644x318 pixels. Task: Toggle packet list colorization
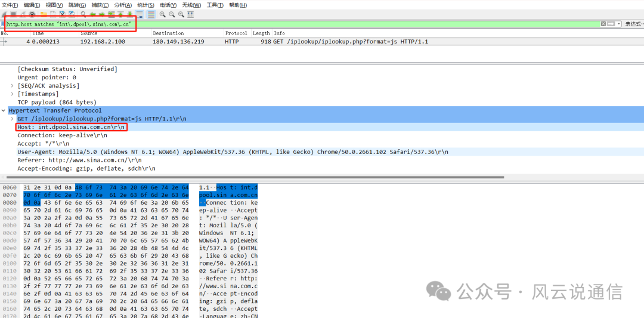151,14
